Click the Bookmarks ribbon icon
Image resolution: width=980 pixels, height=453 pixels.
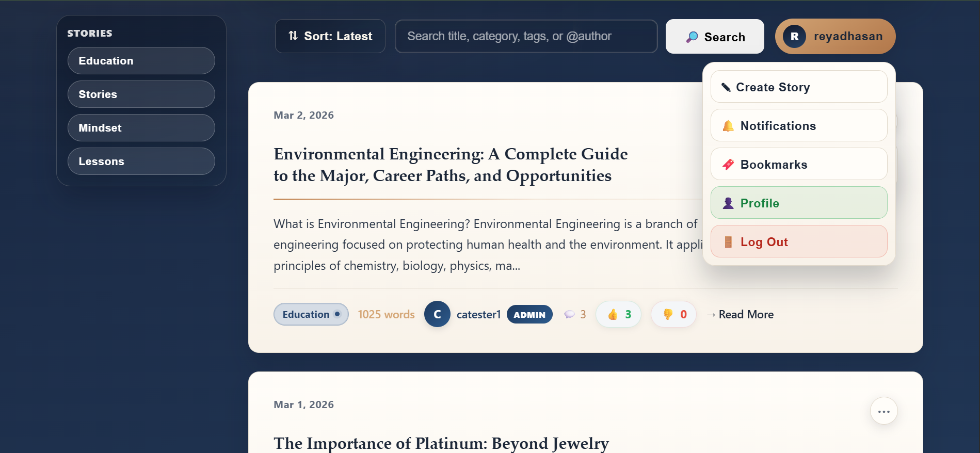[728, 165]
